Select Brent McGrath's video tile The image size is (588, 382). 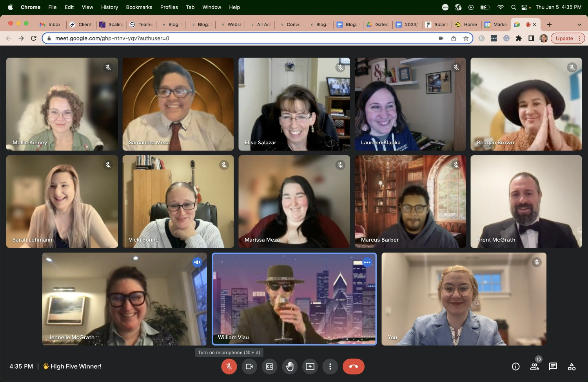526,201
